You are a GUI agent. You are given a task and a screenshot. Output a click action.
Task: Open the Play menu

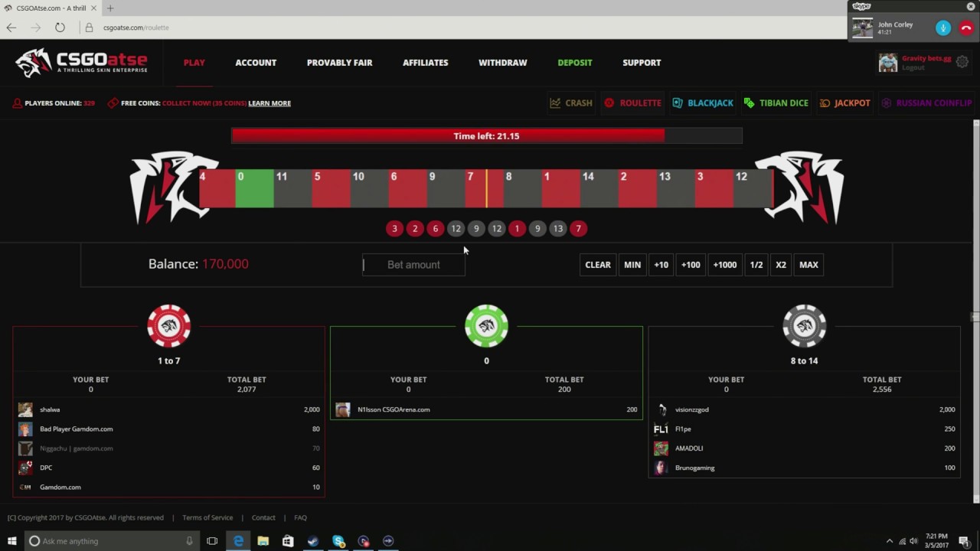pos(194,63)
